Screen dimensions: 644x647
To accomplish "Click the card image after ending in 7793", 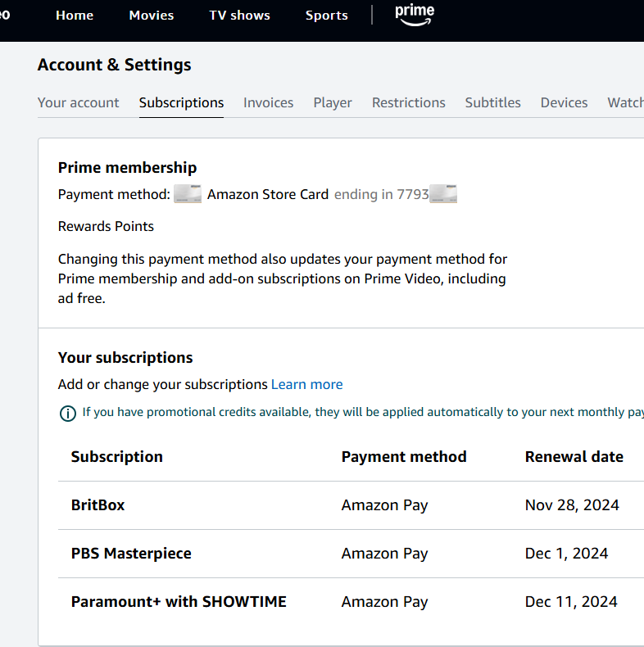I will pyautogui.click(x=443, y=194).
